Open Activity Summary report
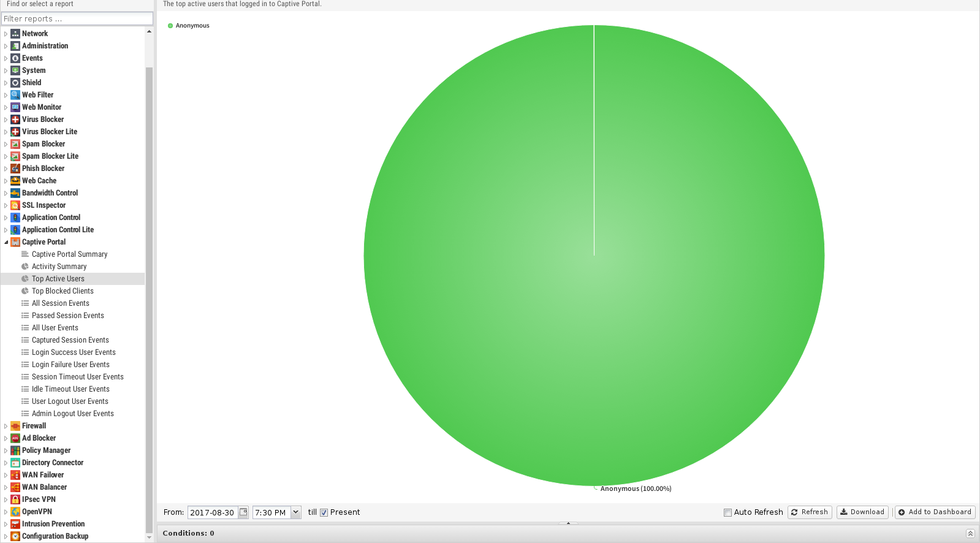The width and height of the screenshot is (980, 543). click(x=59, y=267)
